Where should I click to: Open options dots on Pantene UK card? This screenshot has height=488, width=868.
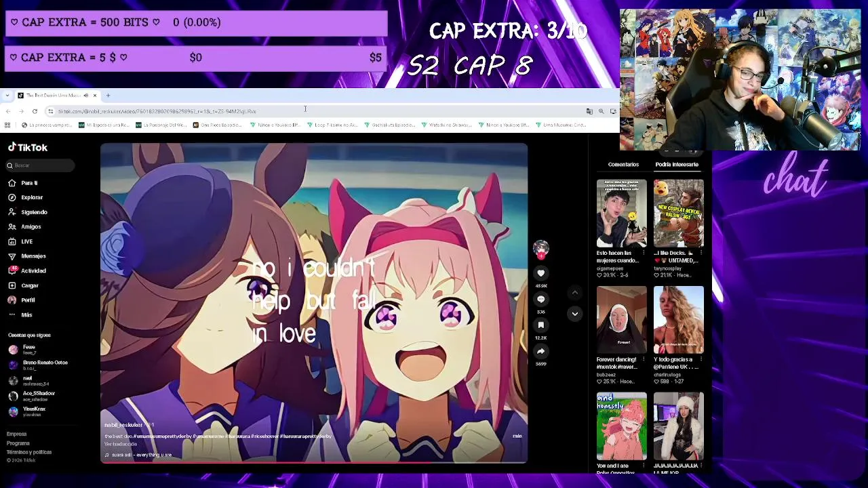(x=700, y=359)
